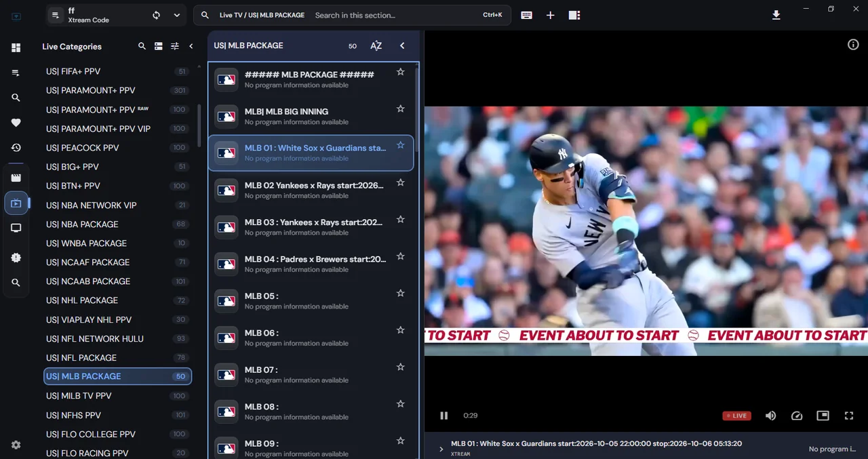Screen dimensions: 868x459
Task: Open the US| MILB TV PPV category
Action: tap(117, 396)
